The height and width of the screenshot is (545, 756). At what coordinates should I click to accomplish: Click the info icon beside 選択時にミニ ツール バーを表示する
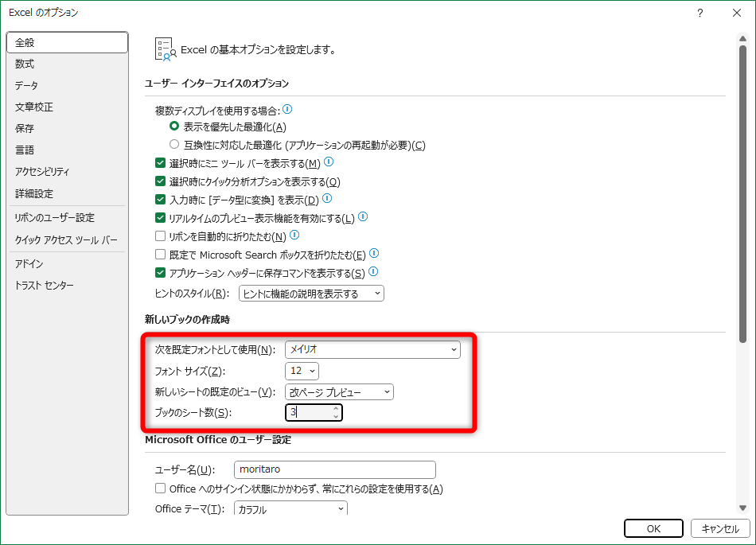pos(329,162)
